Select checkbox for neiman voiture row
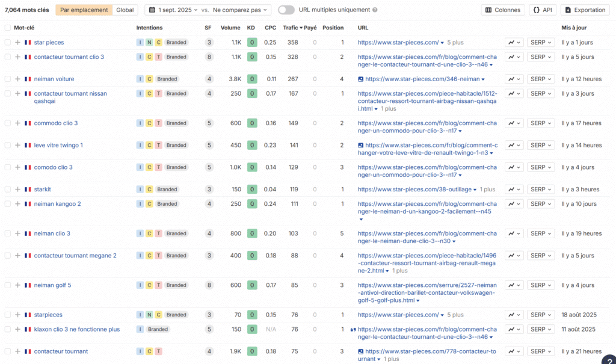 (7, 79)
